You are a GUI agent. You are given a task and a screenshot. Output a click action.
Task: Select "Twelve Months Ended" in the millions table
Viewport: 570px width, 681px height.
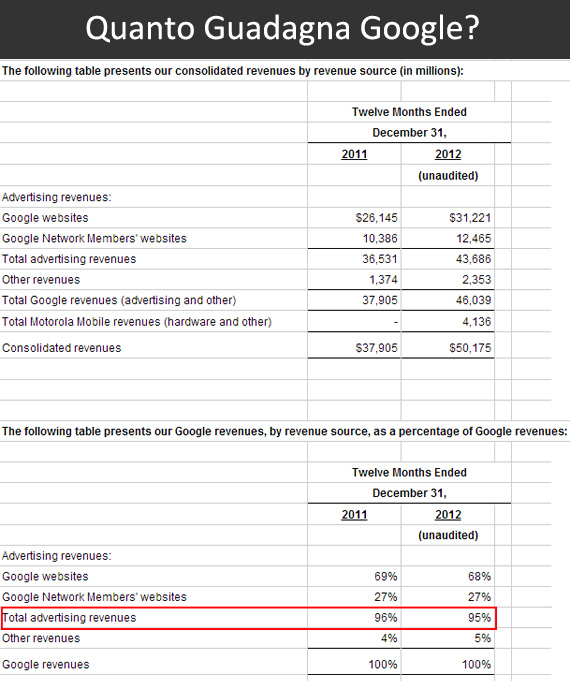[x=409, y=112]
